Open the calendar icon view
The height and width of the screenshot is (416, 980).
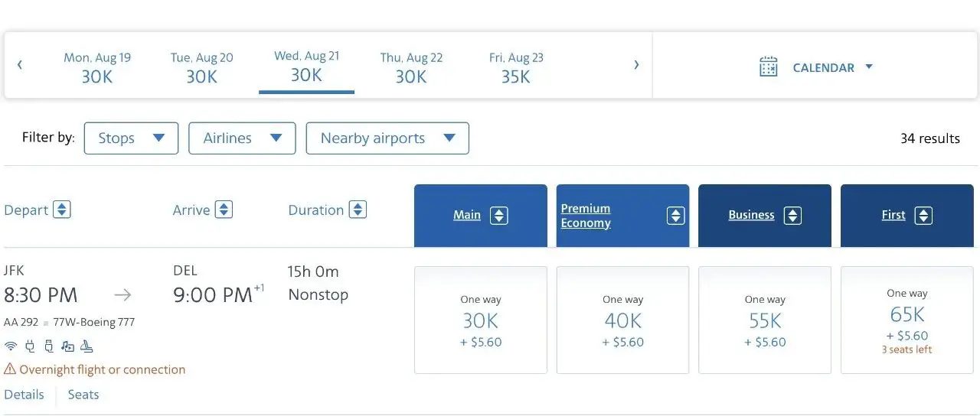pos(768,67)
